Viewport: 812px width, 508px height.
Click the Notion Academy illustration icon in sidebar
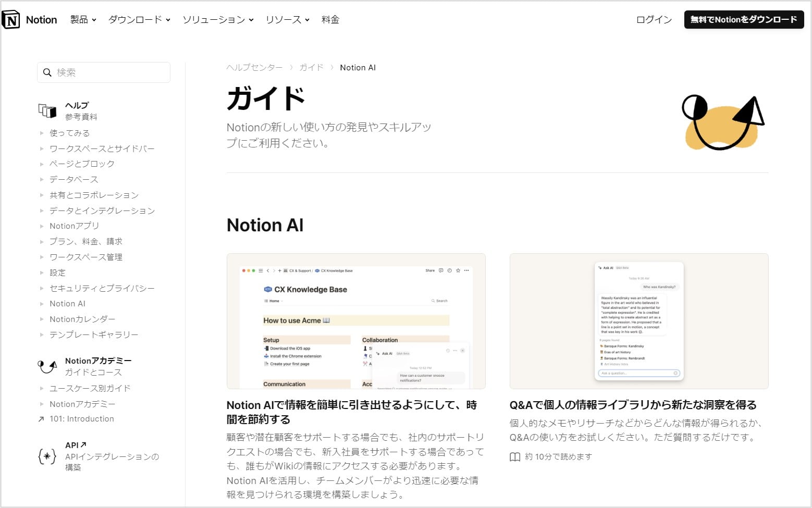[47, 366]
